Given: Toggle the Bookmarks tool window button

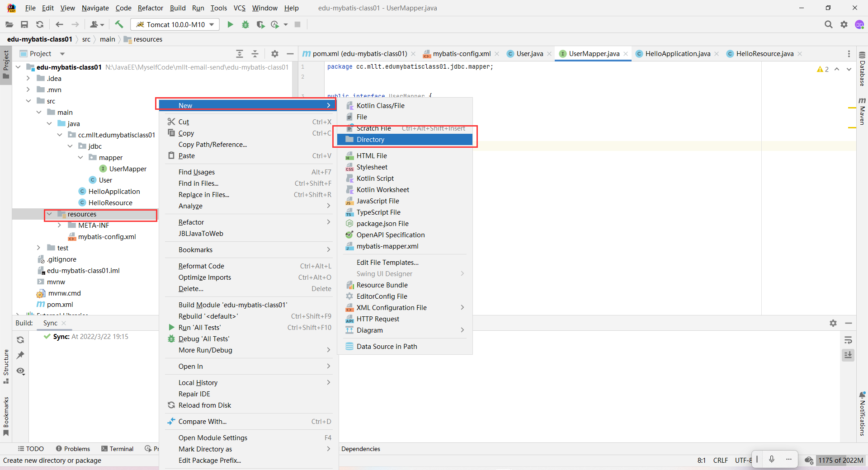Looking at the screenshot, I should (6, 416).
